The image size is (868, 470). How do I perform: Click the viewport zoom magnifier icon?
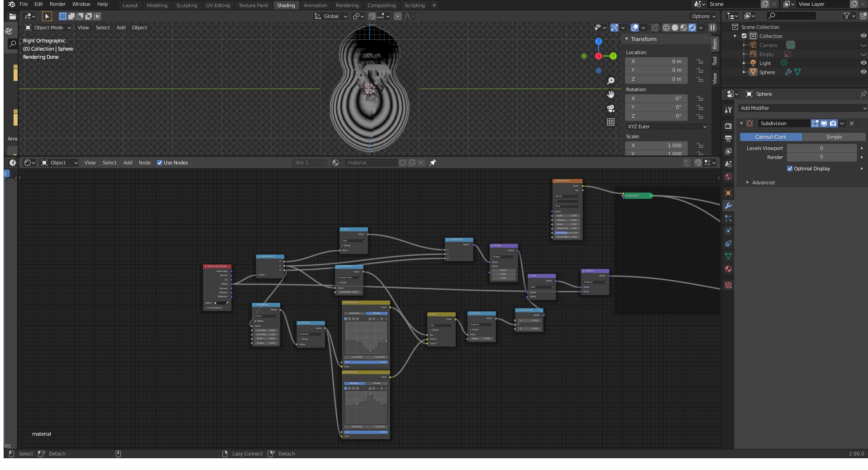coord(611,81)
